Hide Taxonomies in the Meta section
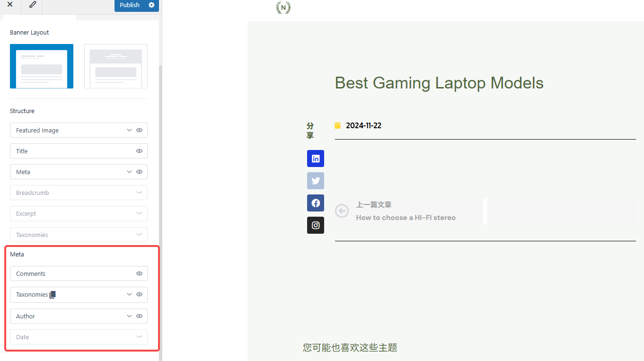The image size is (644, 361). click(140, 294)
